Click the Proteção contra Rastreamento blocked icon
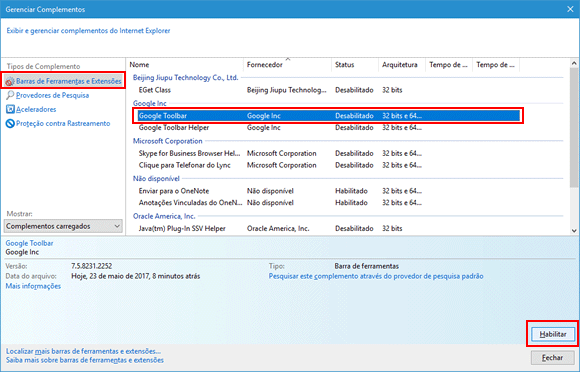Image resolution: width=580 pixels, height=372 pixels. [x=10, y=123]
